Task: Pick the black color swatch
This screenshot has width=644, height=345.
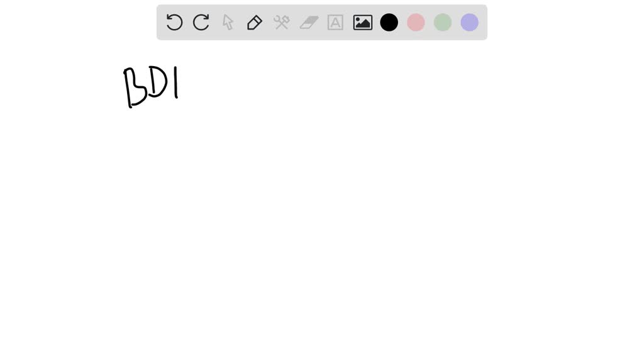Action: pos(389,22)
